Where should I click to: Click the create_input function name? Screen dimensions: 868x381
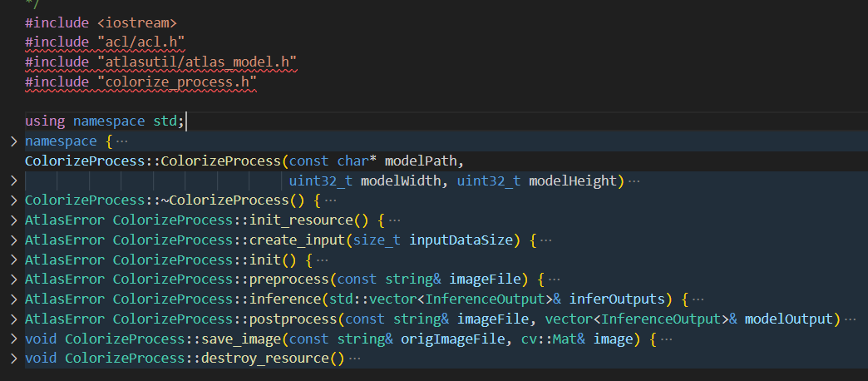pos(298,240)
